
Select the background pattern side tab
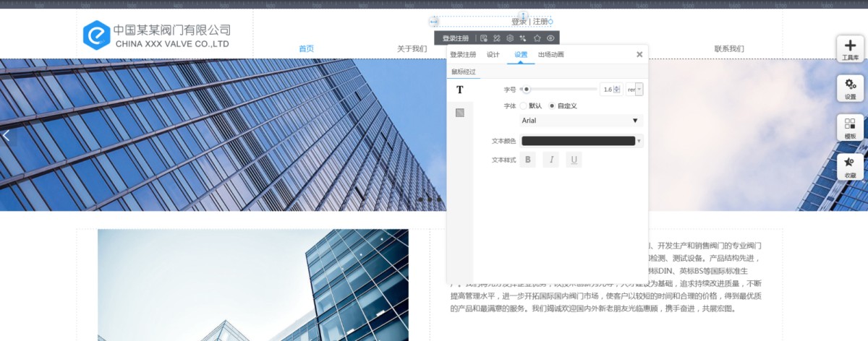[x=459, y=113]
